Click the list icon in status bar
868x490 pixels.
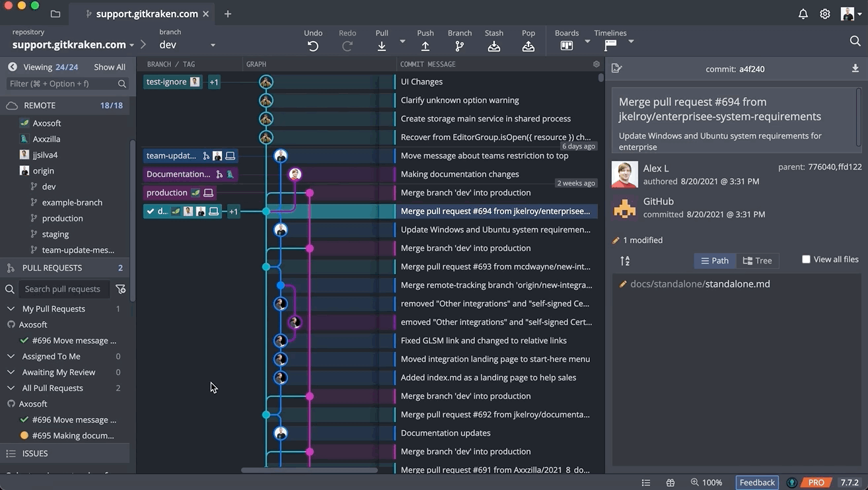tap(646, 483)
